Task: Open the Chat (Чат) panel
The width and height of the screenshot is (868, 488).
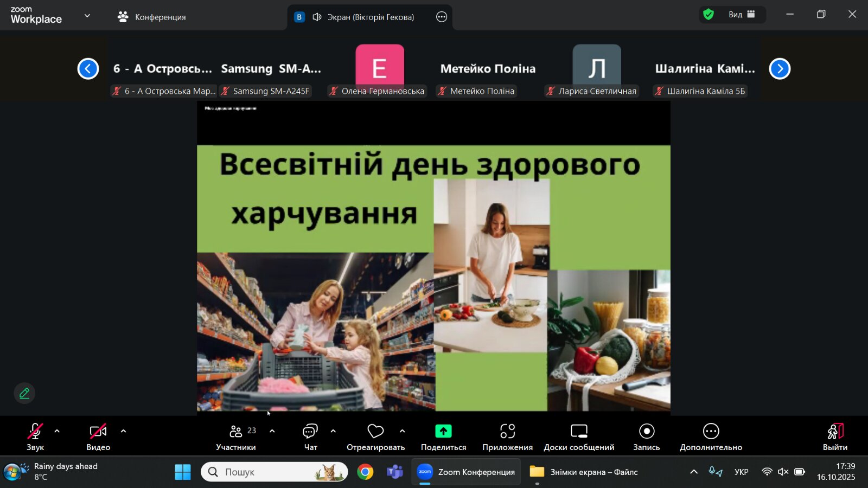Action: 310,437
